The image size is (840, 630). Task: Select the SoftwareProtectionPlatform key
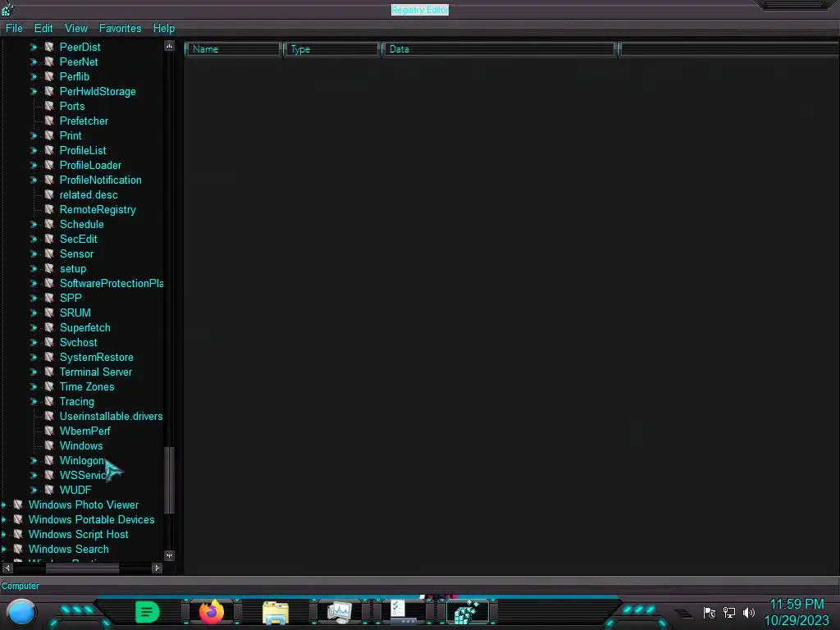click(111, 283)
